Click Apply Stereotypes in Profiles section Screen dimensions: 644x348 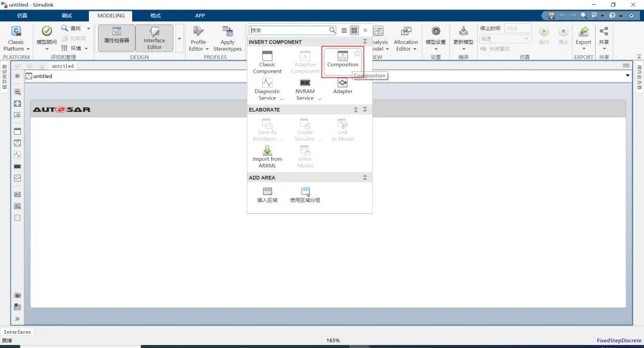tap(227, 39)
